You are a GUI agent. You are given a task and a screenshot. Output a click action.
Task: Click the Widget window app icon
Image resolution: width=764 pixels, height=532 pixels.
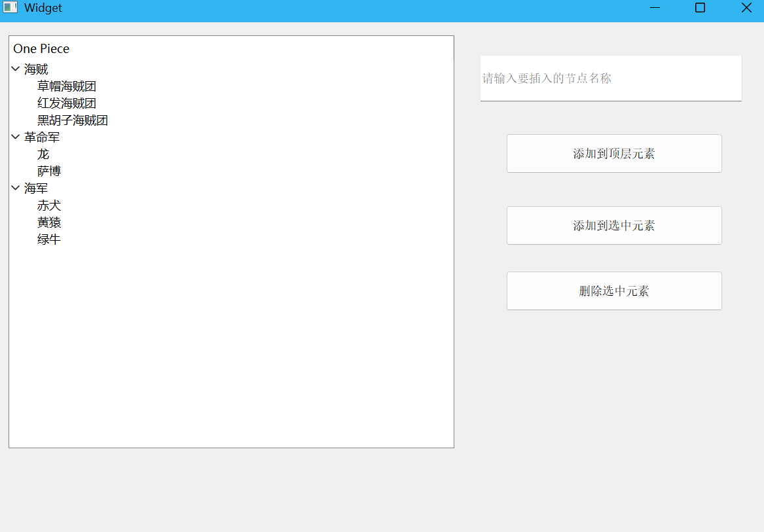(10, 7)
